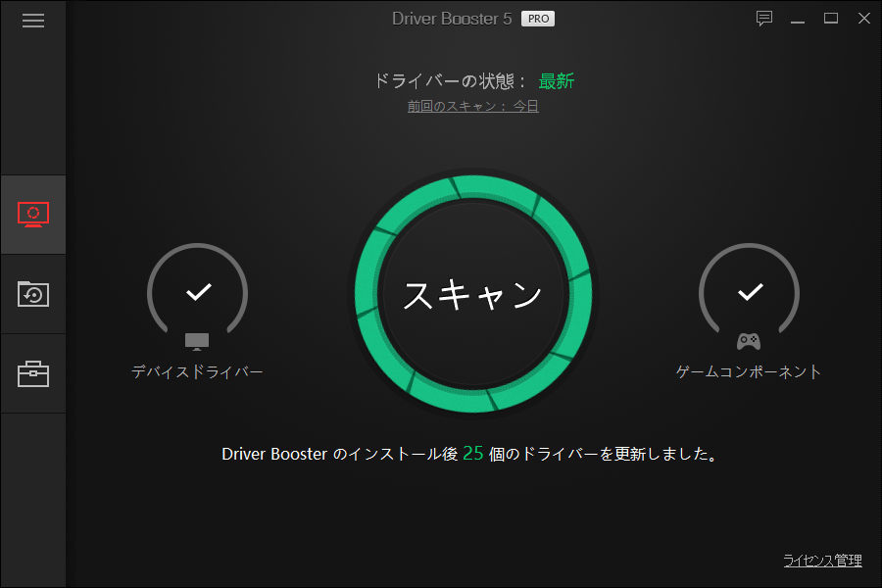Screen dimensions: 882x588
Task: Click the ゲームコンポーネント label text
Action: pos(749,372)
